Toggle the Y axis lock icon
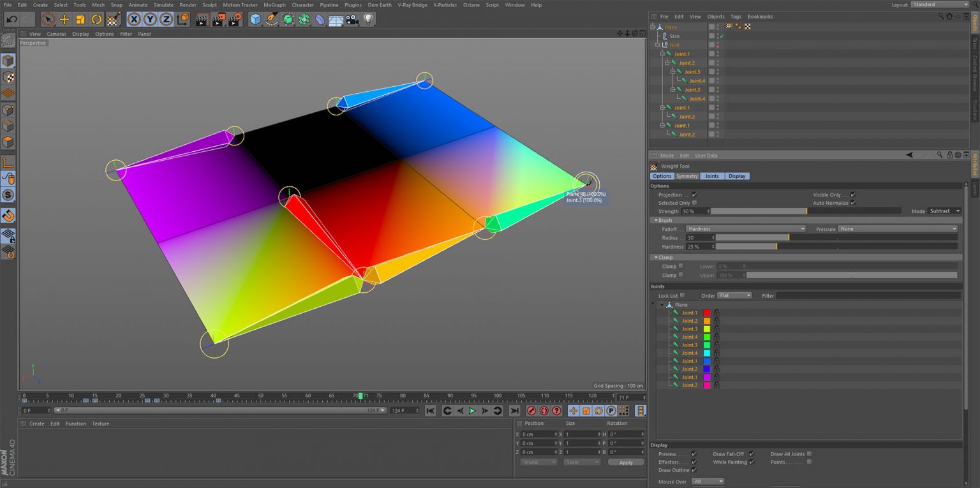980x488 pixels. 149,20
